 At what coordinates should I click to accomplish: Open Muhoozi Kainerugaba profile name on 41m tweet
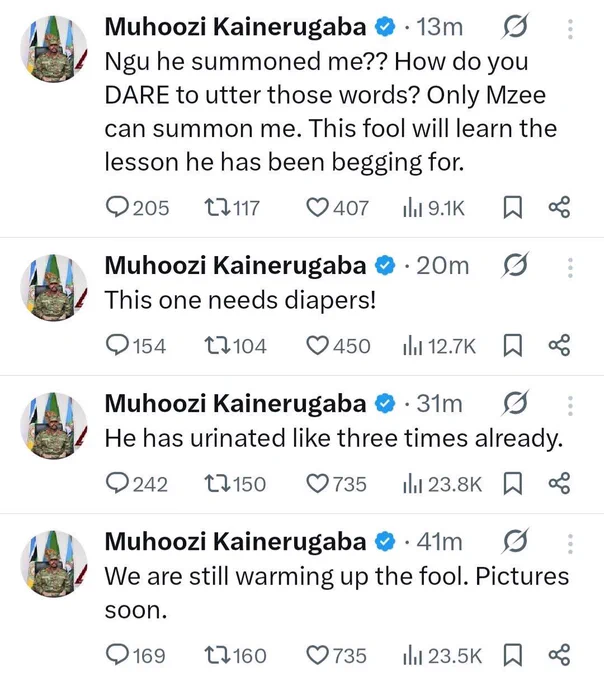235,541
